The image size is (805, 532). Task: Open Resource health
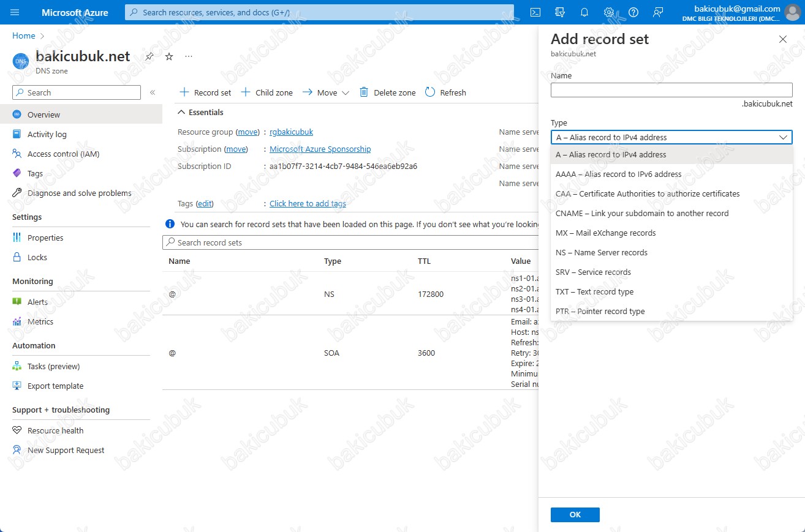point(81,430)
